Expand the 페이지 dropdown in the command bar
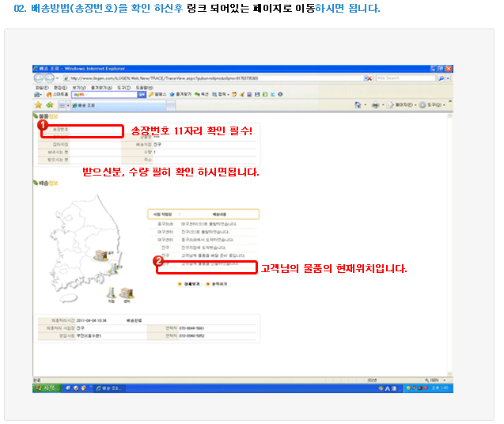The width and height of the screenshot is (504, 424). tap(400, 104)
